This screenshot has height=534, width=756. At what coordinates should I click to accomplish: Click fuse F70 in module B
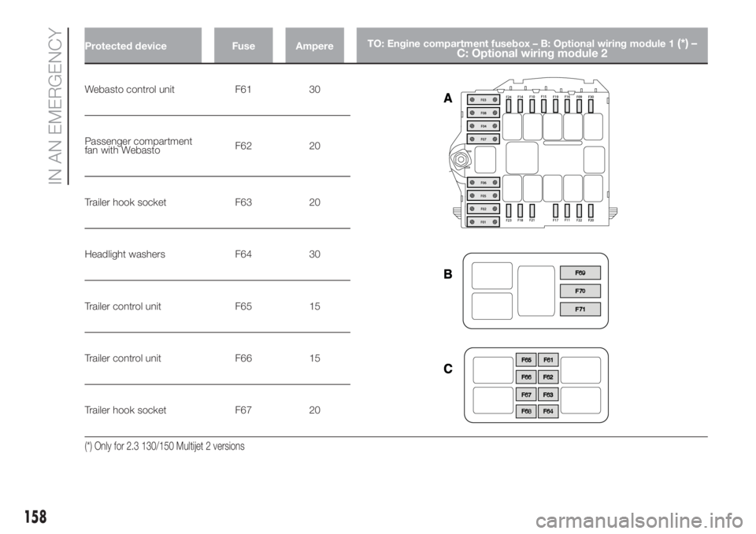pyautogui.click(x=580, y=291)
